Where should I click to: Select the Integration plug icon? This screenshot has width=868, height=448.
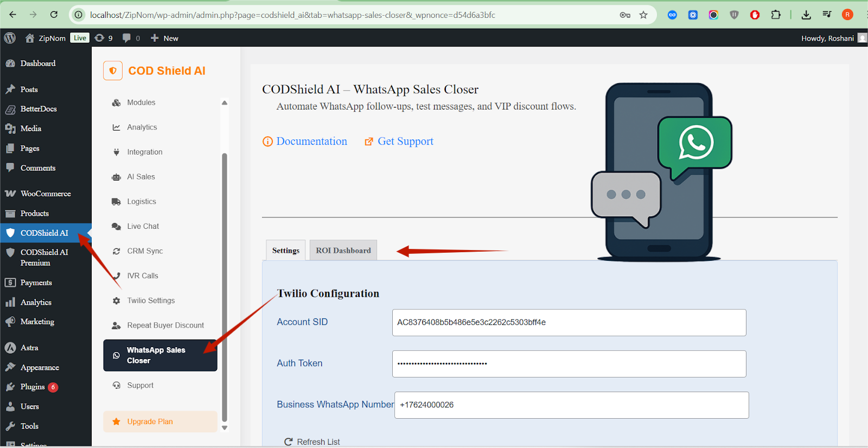pyautogui.click(x=116, y=152)
